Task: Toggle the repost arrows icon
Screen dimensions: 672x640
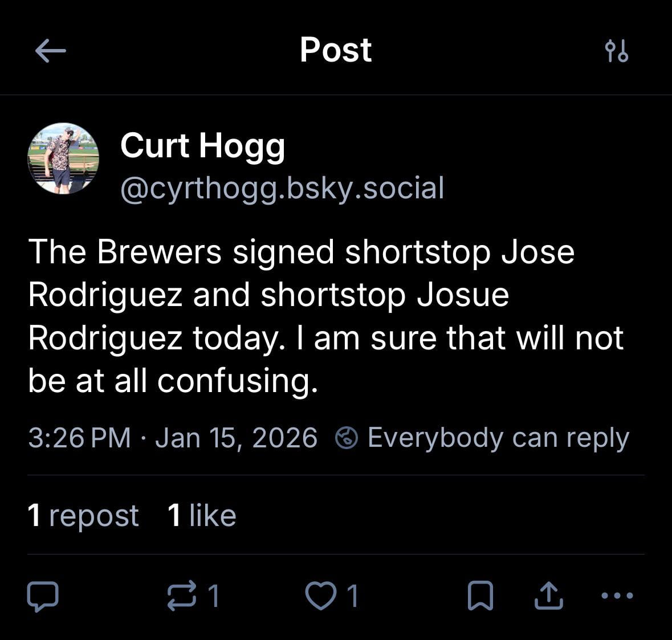Action: click(x=181, y=596)
